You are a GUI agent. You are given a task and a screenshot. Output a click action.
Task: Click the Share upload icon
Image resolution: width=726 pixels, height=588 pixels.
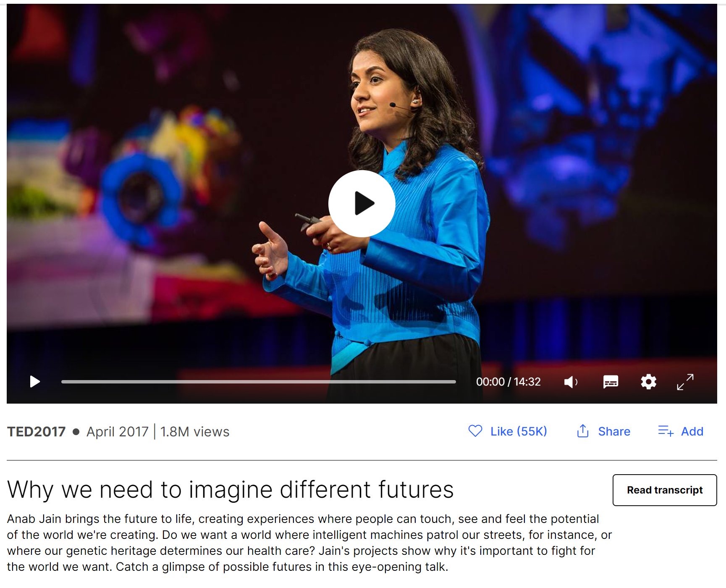(583, 431)
